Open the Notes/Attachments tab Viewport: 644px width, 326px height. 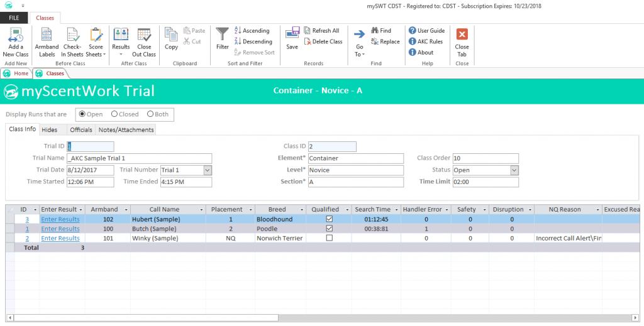tap(126, 129)
